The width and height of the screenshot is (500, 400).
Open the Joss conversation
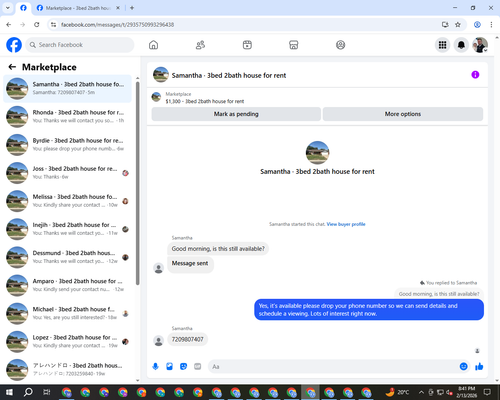[67, 173]
